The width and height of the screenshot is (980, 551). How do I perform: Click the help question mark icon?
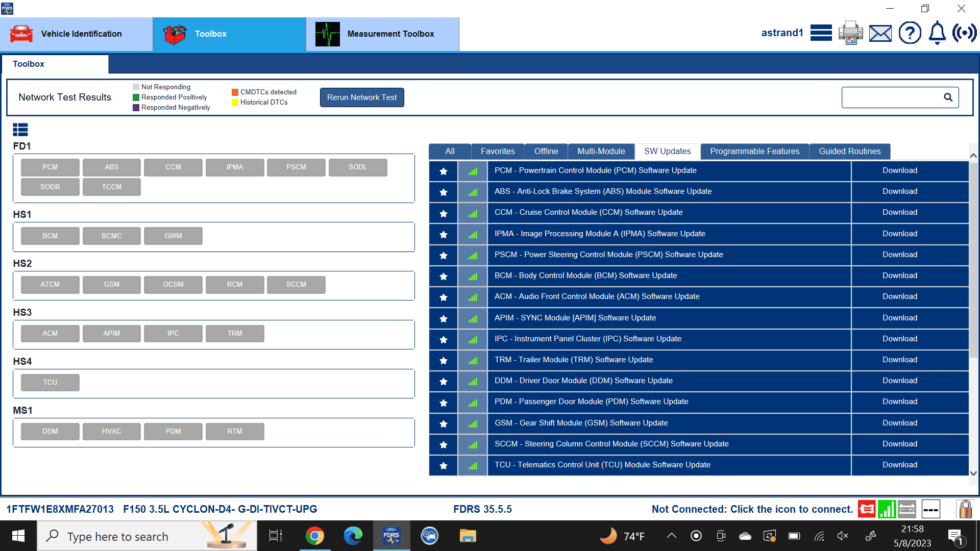910,33
